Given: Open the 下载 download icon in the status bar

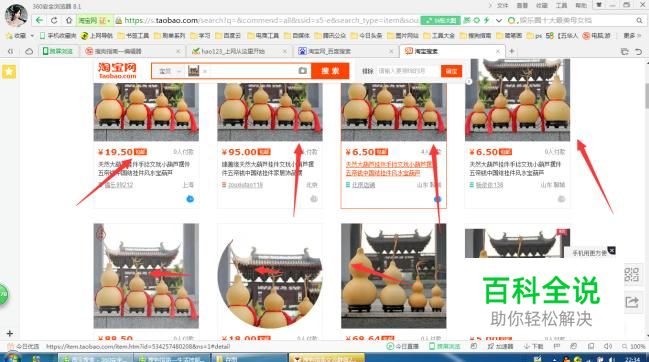Looking at the screenshot, I should pyautogui.click(x=534, y=346).
